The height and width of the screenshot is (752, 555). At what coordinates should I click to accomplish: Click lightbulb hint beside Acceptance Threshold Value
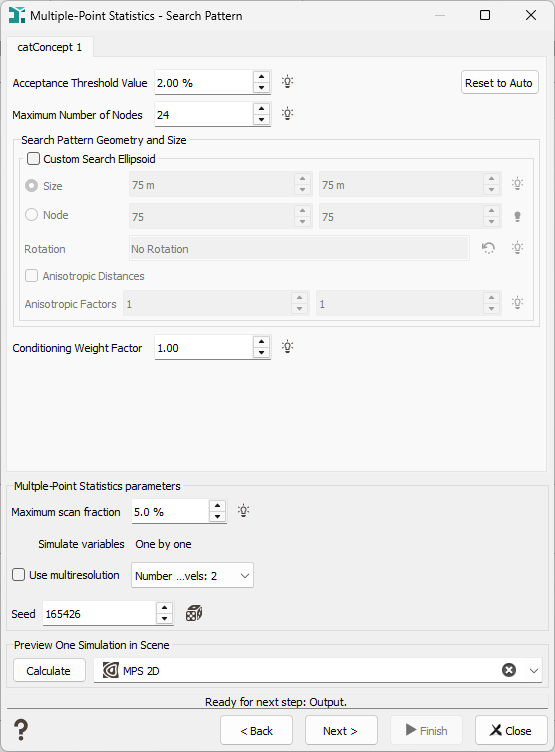tap(287, 82)
